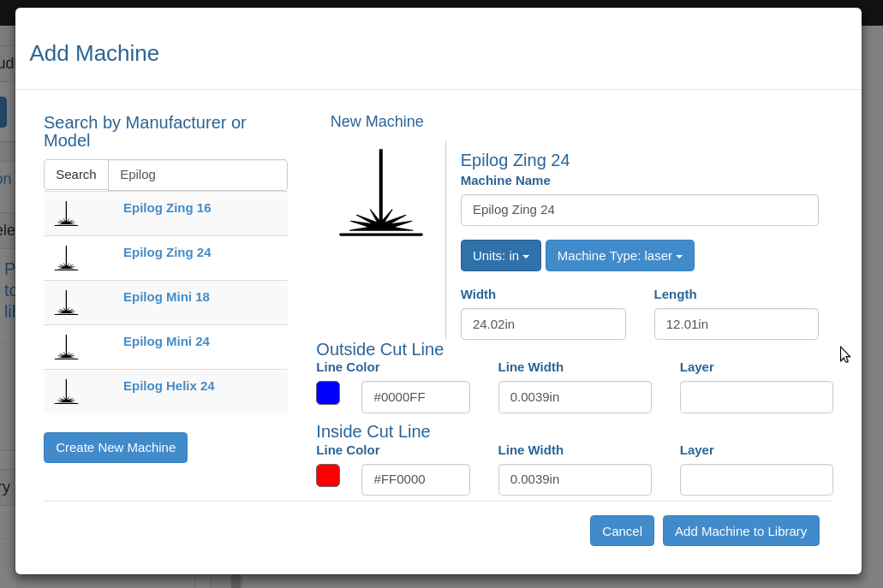Cancel the Add Machine dialog
883x588 pixels.
pos(622,531)
